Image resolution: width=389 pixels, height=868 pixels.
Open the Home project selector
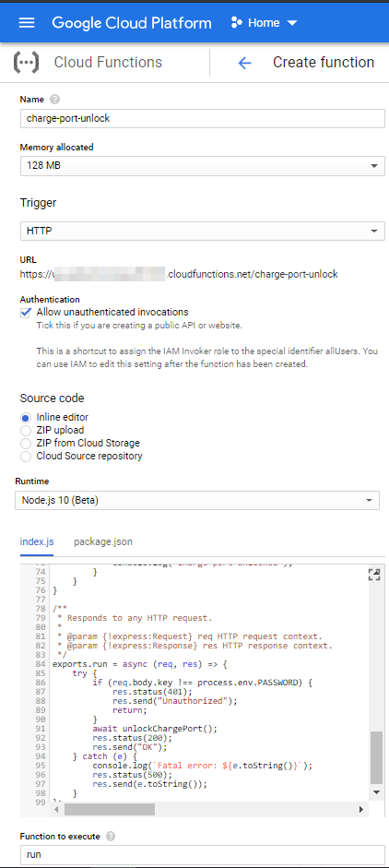(x=265, y=23)
